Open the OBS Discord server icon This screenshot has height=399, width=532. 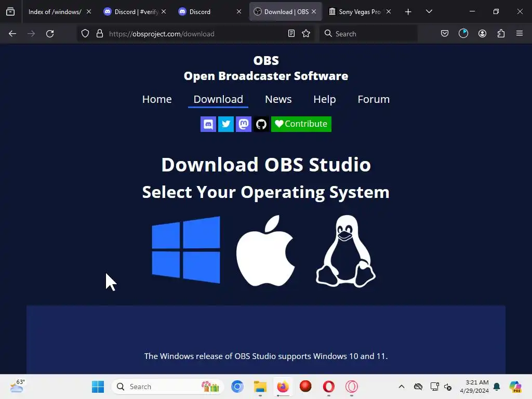pos(208,124)
